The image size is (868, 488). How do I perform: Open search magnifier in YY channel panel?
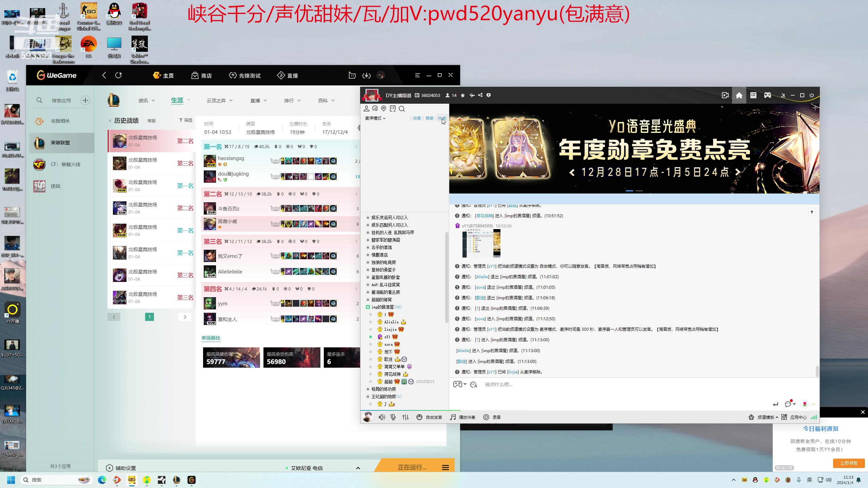click(x=402, y=108)
